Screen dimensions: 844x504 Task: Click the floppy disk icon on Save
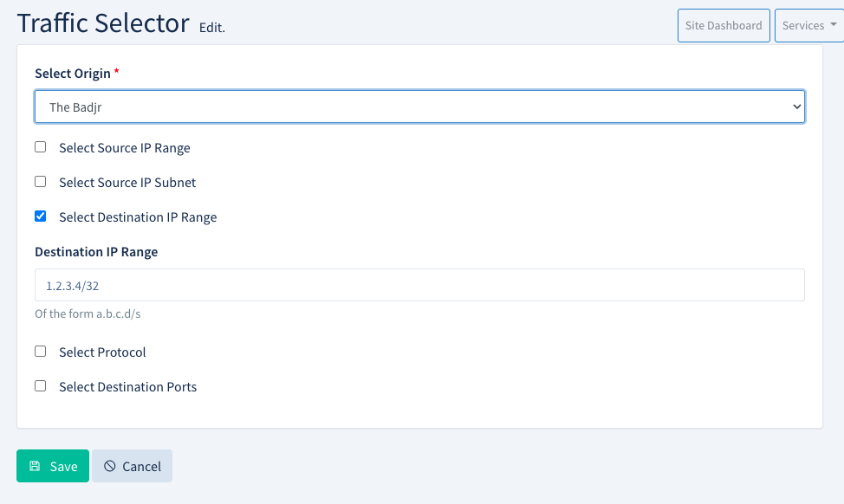pos(35,466)
